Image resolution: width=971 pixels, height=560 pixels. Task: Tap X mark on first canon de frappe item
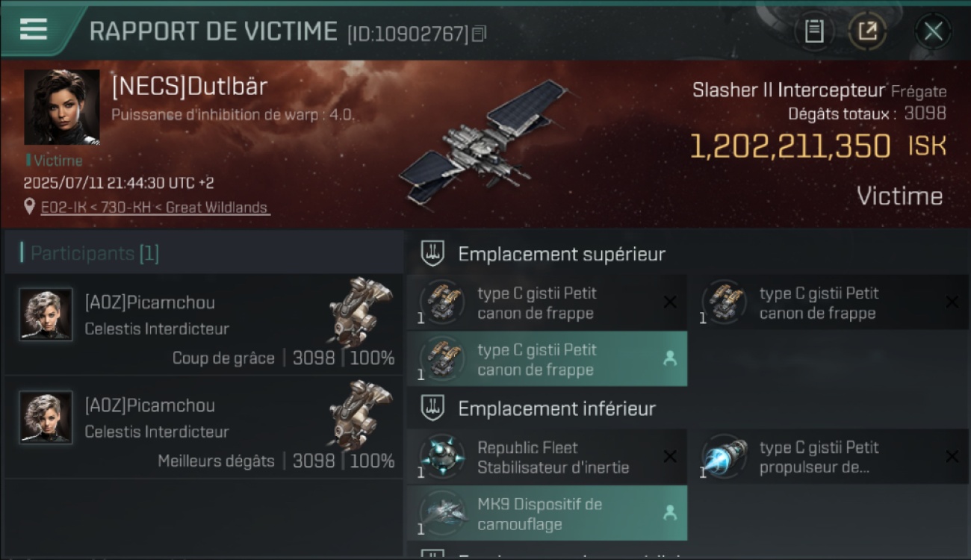(x=670, y=302)
